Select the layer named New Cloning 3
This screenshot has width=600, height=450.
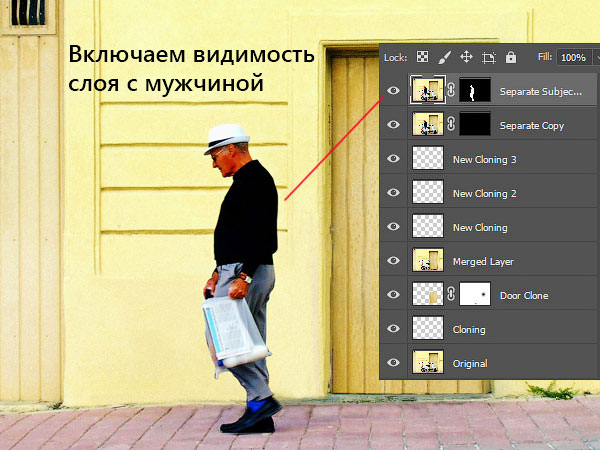click(484, 160)
